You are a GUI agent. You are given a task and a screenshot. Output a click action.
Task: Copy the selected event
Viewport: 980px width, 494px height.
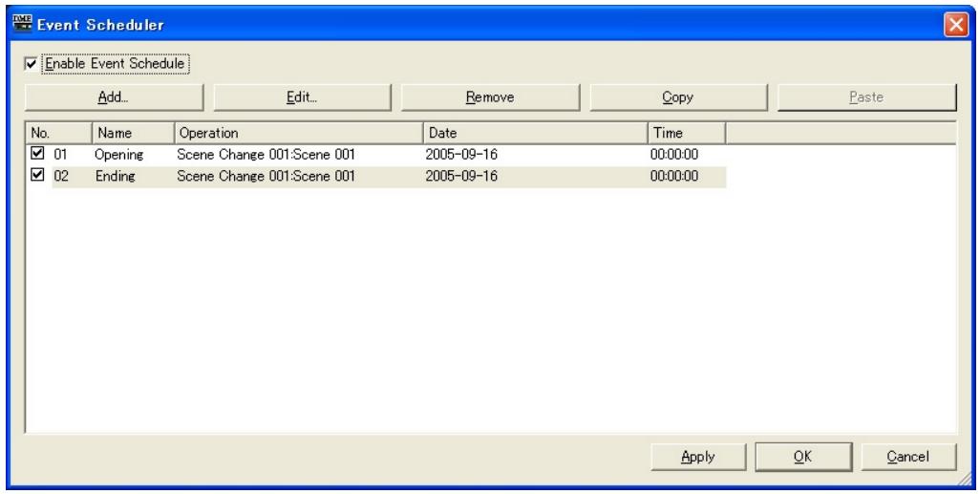[x=678, y=97]
